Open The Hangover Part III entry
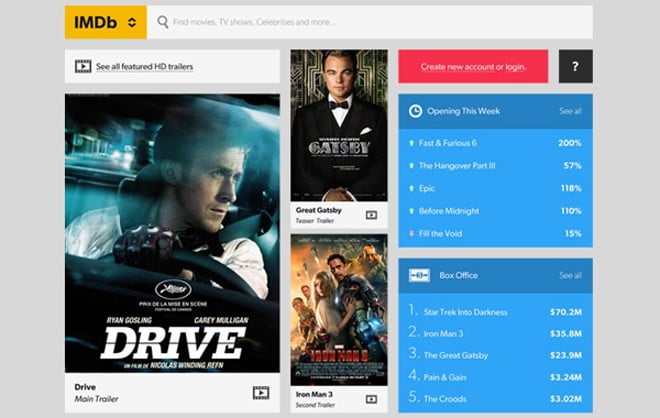The height and width of the screenshot is (418, 660). click(457, 166)
